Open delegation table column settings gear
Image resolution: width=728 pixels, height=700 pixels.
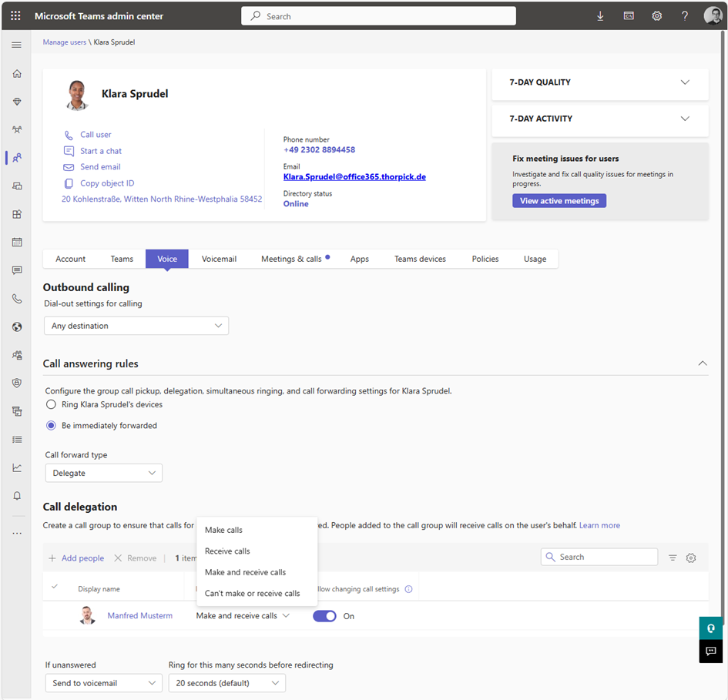click(691, 558)
